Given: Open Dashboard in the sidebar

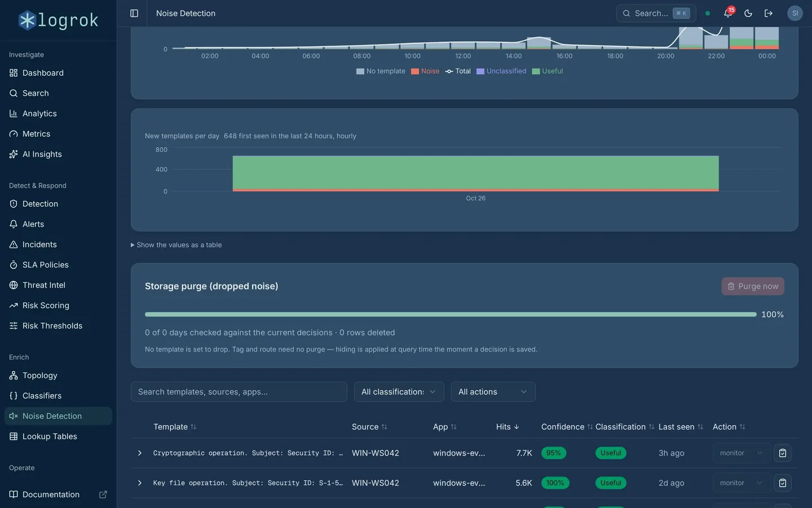Looking at the screenshot, I should 58,73.
